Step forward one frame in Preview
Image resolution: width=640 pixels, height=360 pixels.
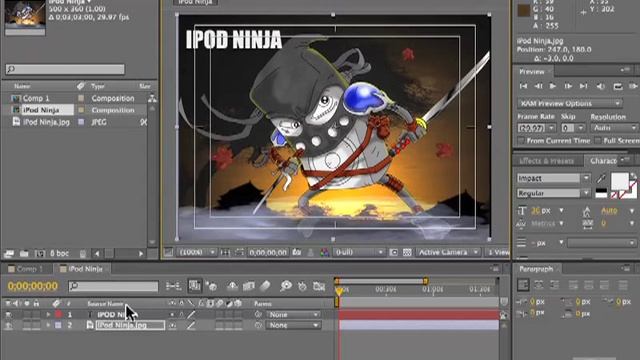(568, 86)
